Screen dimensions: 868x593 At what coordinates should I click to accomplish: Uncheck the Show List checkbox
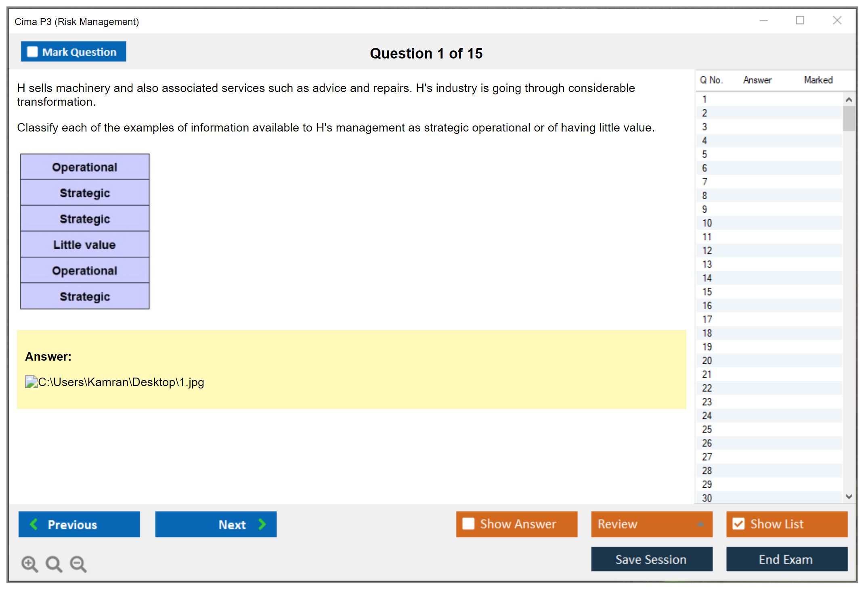tap(738, 524)
